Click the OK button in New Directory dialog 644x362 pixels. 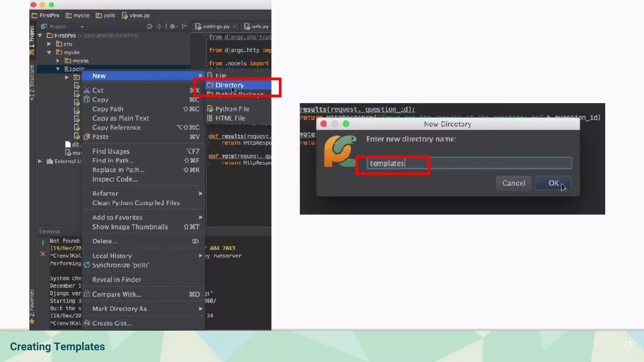click(x=553, y=183)
